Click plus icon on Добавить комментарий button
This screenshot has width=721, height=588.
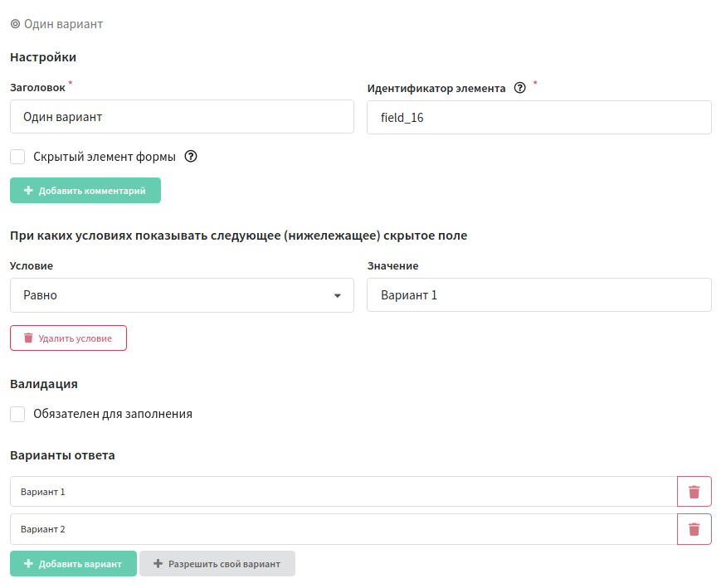click(x=28, y=190)
